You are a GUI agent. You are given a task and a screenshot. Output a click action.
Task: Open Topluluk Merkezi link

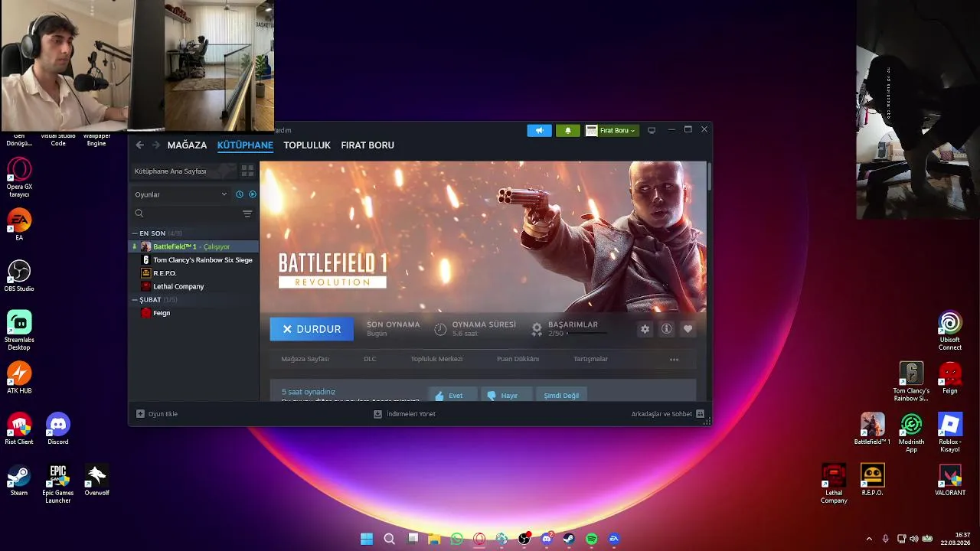click(436, 359)
